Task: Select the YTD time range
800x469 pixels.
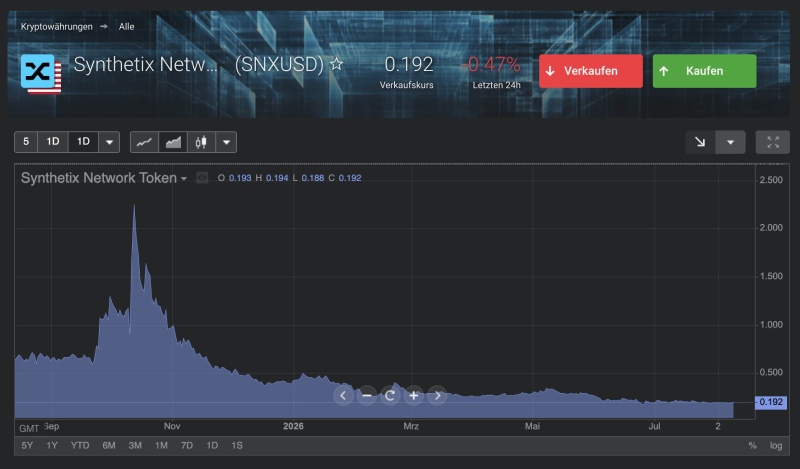Action: pyautogui.click(x=80, y=446)
